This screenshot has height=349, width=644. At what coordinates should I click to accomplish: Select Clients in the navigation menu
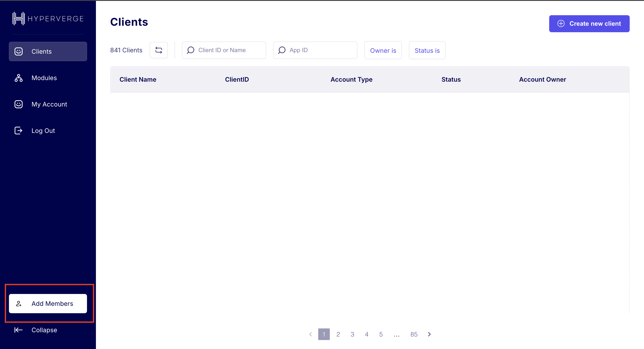coord(42,51)
